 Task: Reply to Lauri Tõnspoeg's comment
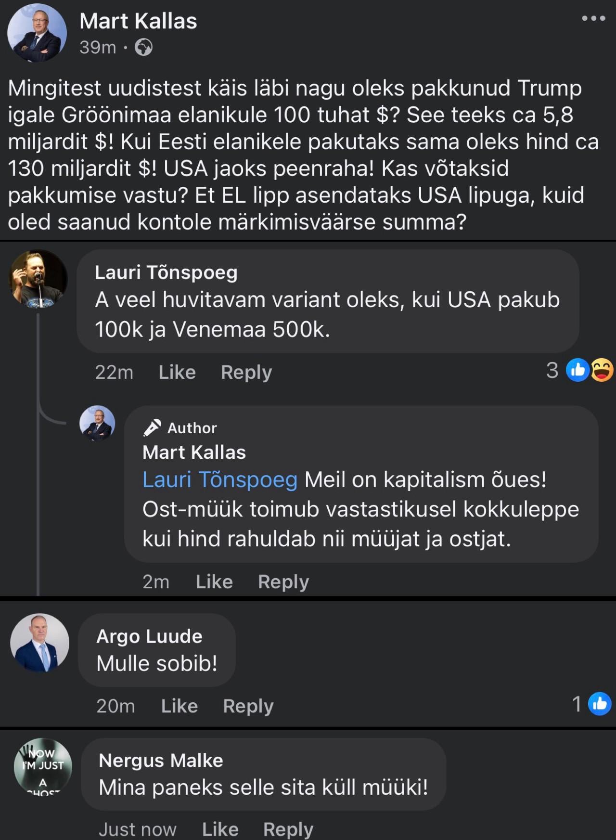(246, 372)
